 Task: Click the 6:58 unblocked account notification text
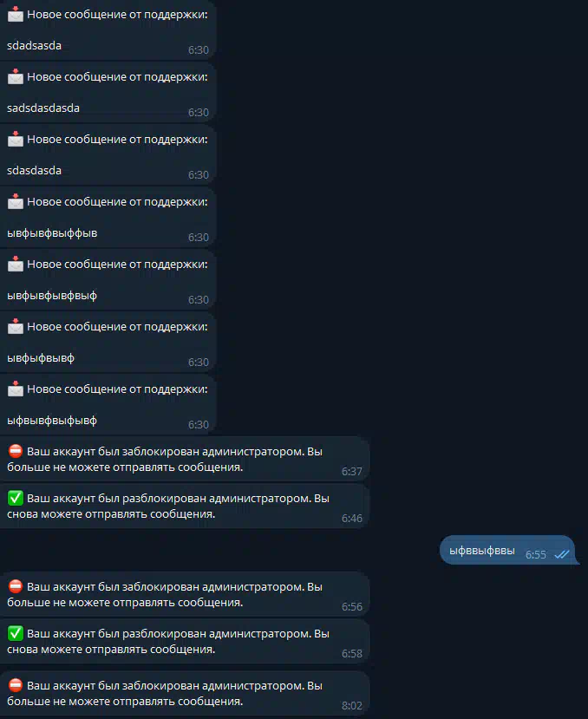point(168,642)
